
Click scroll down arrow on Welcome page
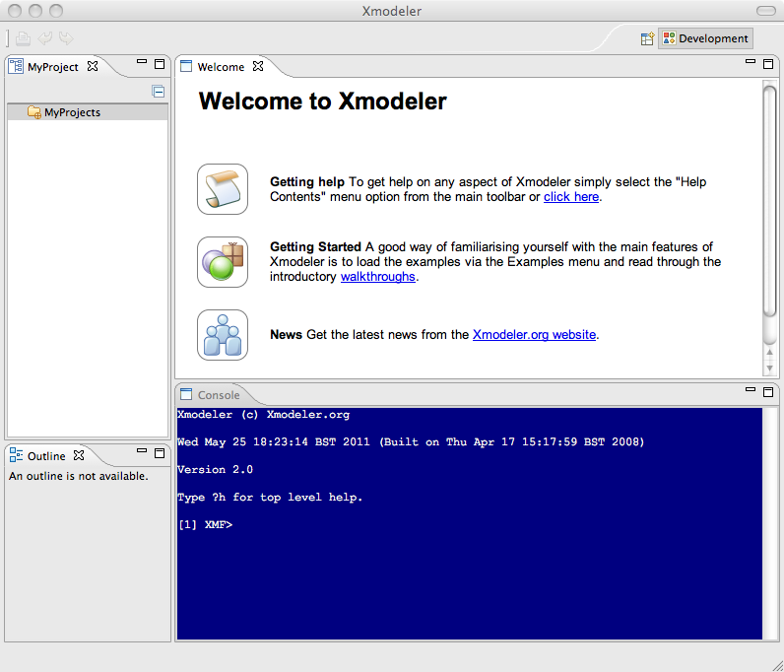(769, 369)
